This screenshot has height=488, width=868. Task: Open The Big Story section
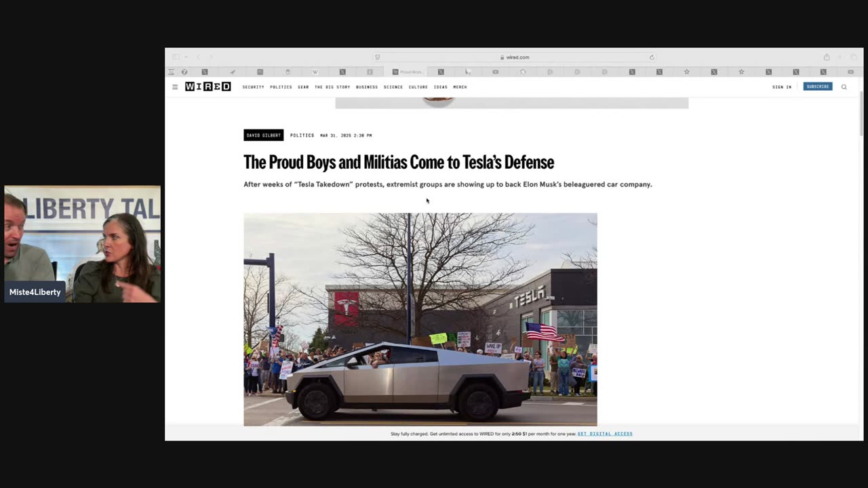(332, 87)
